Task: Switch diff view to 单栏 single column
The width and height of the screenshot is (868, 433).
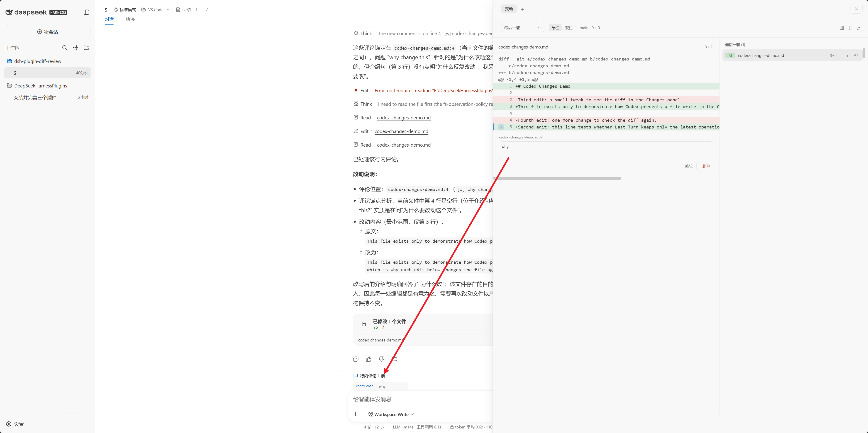Action: [x=555, y=28]
